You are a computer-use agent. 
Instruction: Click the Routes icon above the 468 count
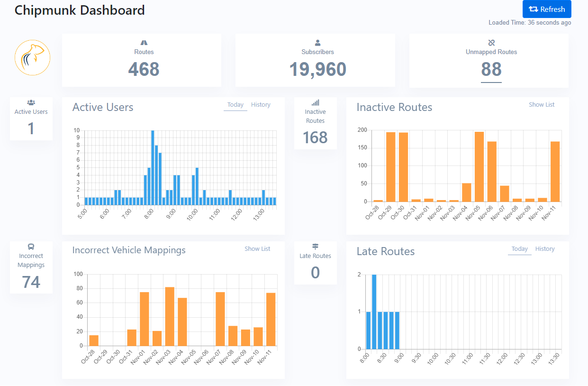tap(144, 43)
